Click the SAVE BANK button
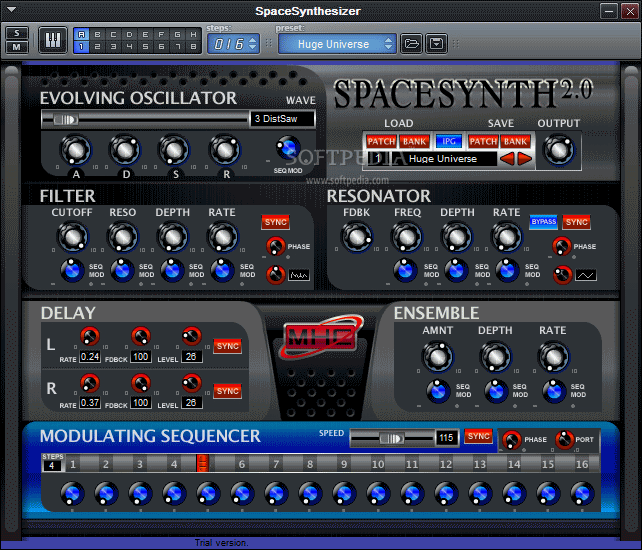 coord(515,142)
